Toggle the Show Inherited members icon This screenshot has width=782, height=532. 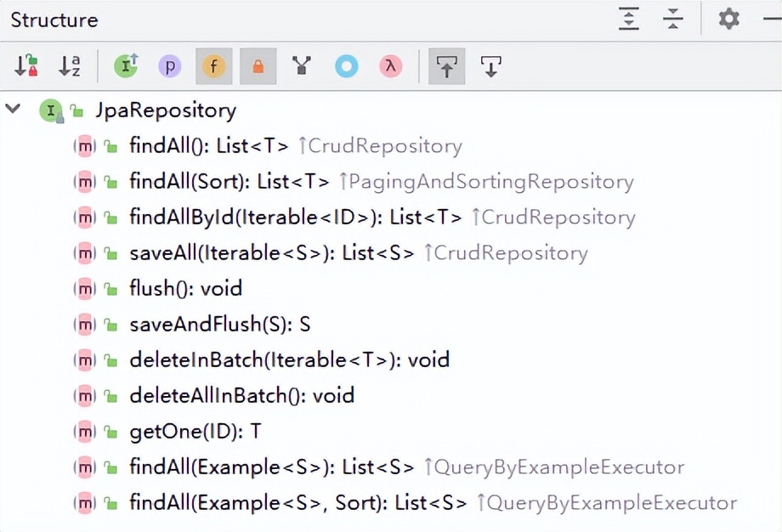pos(127,66)
